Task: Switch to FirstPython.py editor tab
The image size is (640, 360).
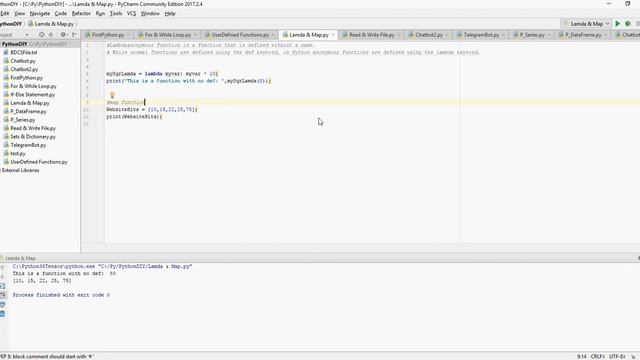Action: (x=107, y=35)
